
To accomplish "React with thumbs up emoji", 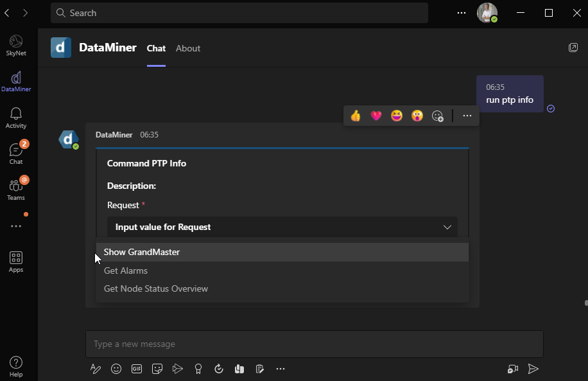I will [x=356, y=116].
